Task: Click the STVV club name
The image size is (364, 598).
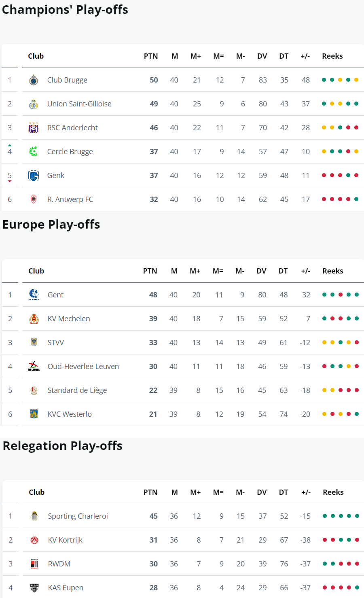Action: coord(56,343)
